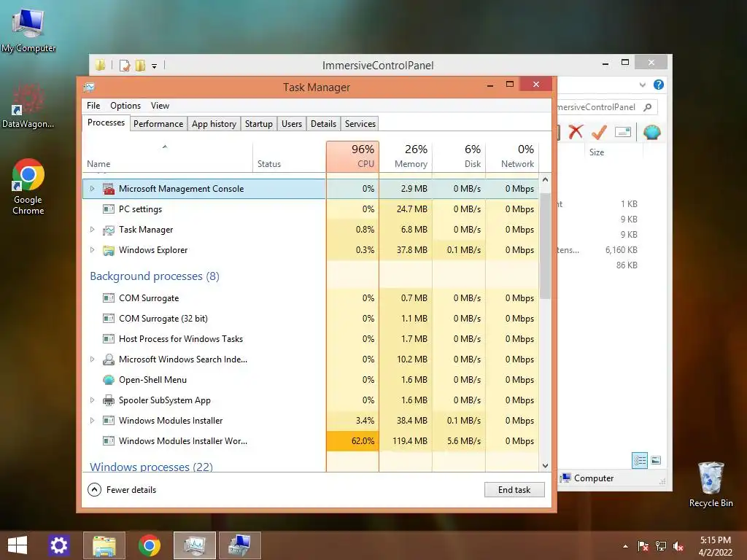The image size is (747, 560).
Task: Switch to large icons view in ImmersiveControlPanel
Action: (x=656, y=460)
